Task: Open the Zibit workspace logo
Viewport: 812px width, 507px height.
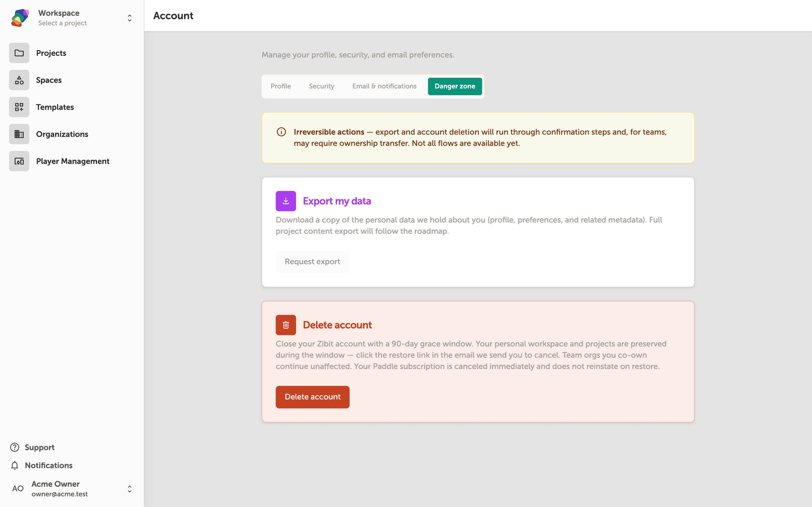Action: point(20,18)
